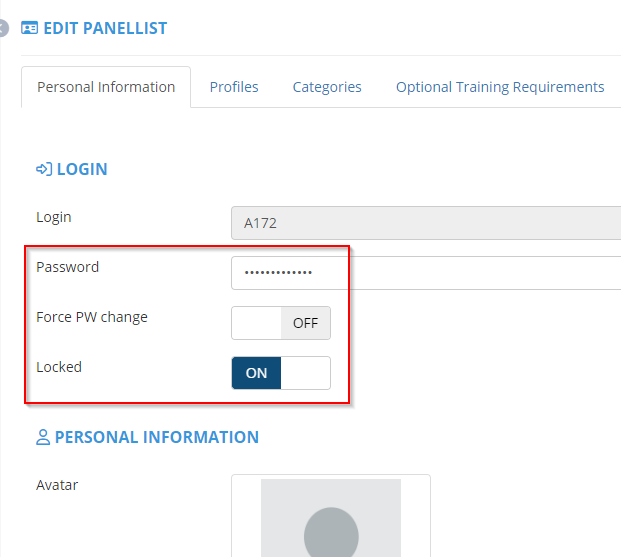Go to the Categories tab

327,87
